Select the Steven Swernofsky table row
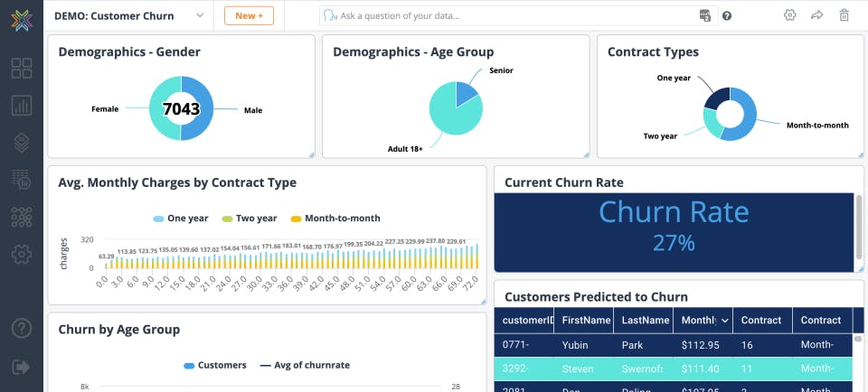This screenshot has width=868, height=392. point(673,369)
